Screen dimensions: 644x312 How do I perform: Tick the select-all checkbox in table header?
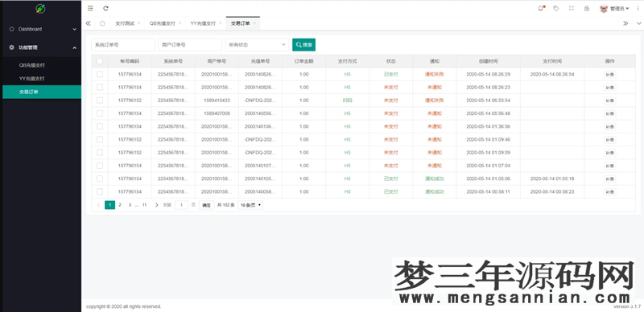point(100,61)
